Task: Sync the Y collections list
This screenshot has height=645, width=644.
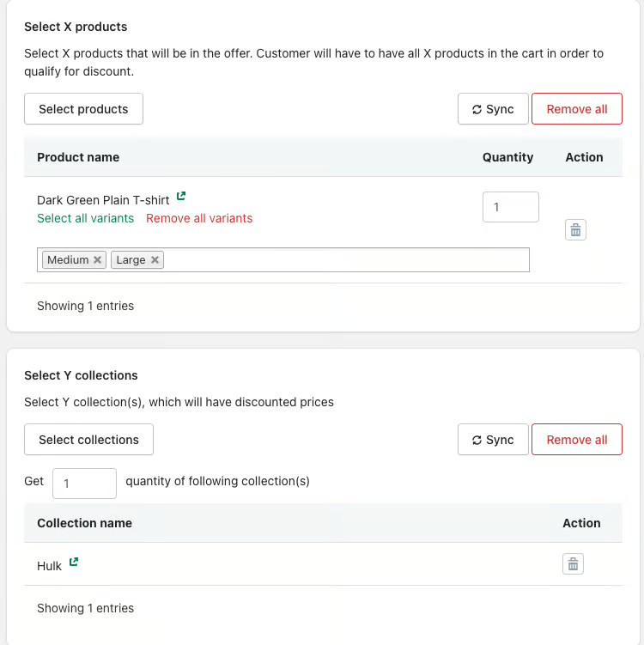Action: coord(493,440)
